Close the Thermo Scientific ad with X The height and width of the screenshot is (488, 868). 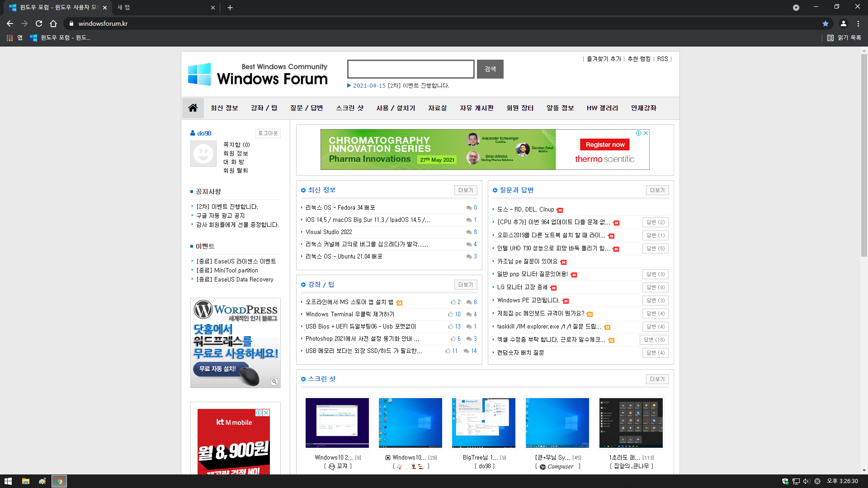click(x=646, y=133)
